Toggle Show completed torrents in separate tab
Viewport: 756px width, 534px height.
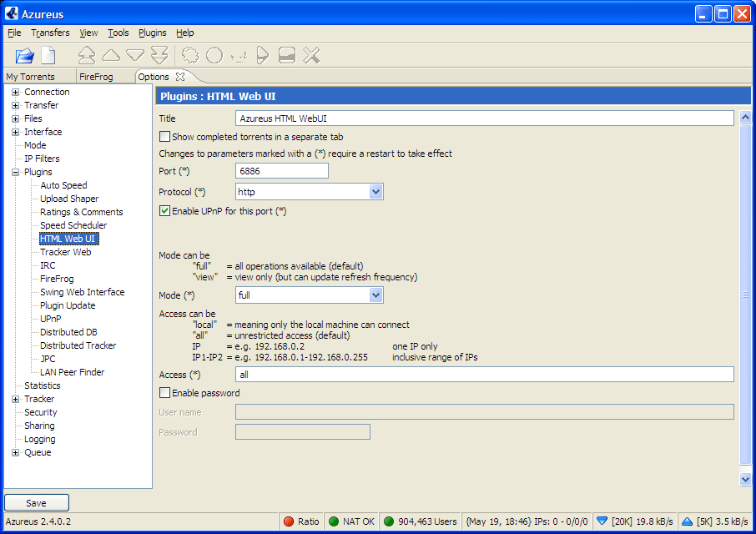point(164,137)
